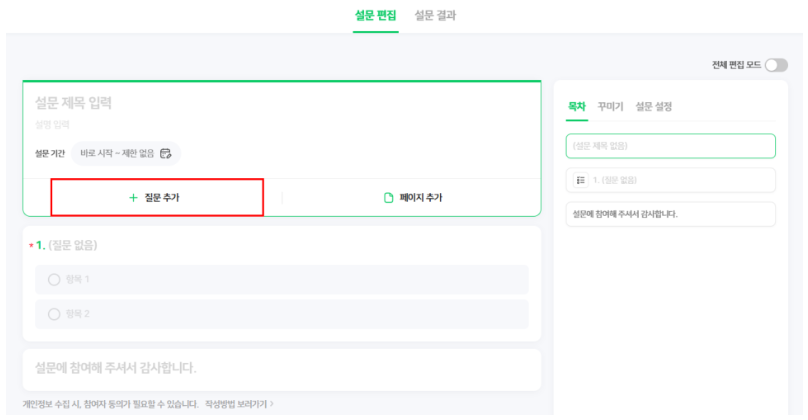Click the 설문 편집 tab
Viewport: 808px width, 420px height.
point(375,16)
